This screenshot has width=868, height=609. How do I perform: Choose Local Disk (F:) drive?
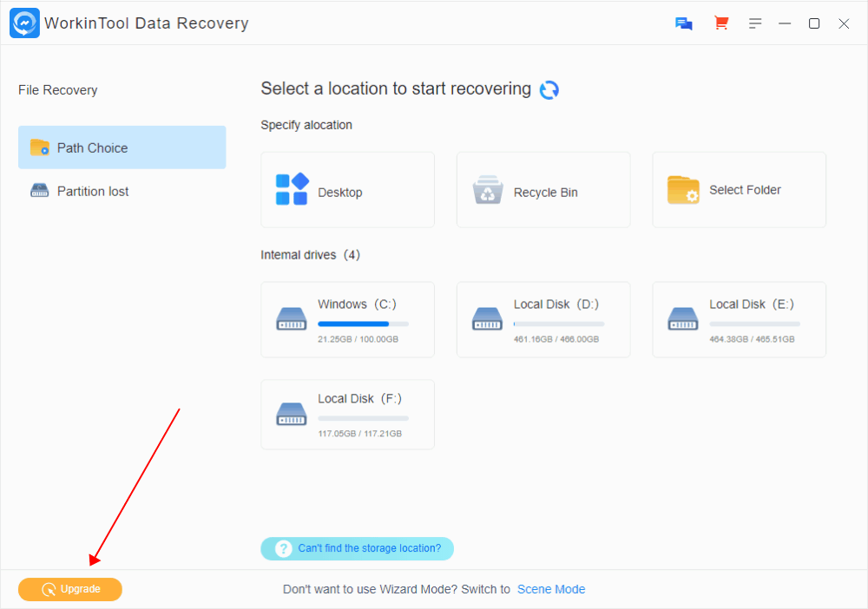point(347,414)
